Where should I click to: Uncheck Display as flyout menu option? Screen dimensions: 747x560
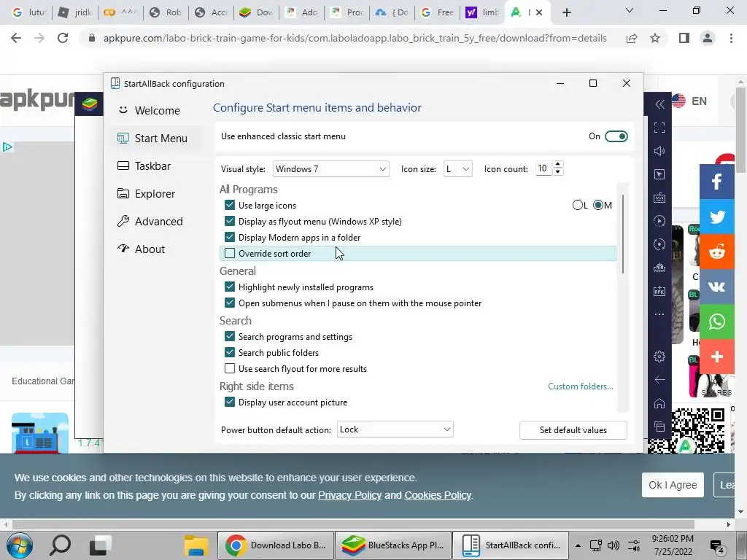230,222
